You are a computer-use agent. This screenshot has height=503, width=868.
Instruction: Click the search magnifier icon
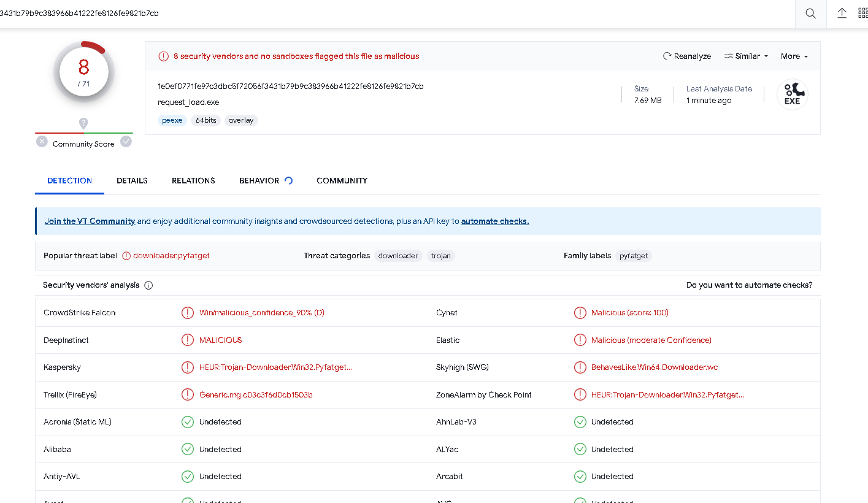[810, 13]
